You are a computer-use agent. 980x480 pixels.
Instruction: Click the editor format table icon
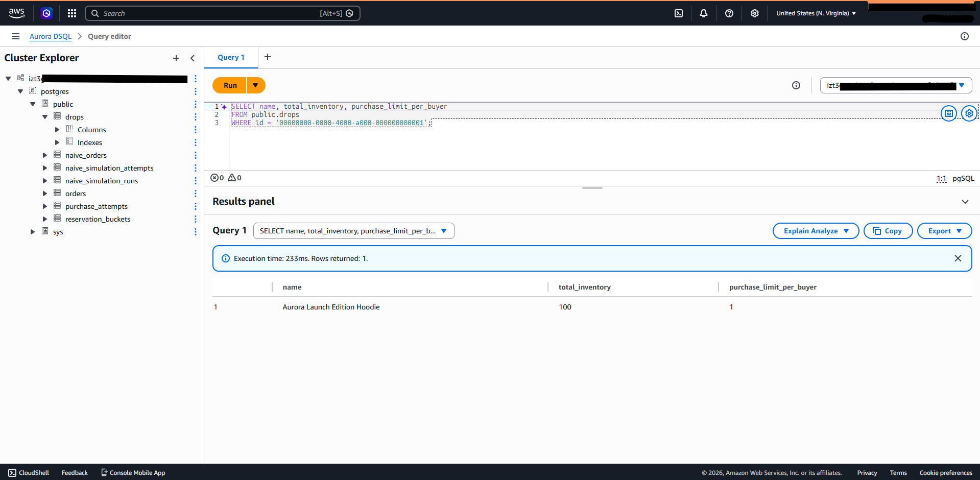949,113
